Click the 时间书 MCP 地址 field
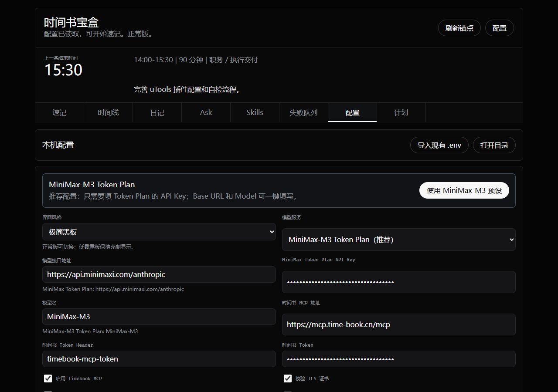 399,324
